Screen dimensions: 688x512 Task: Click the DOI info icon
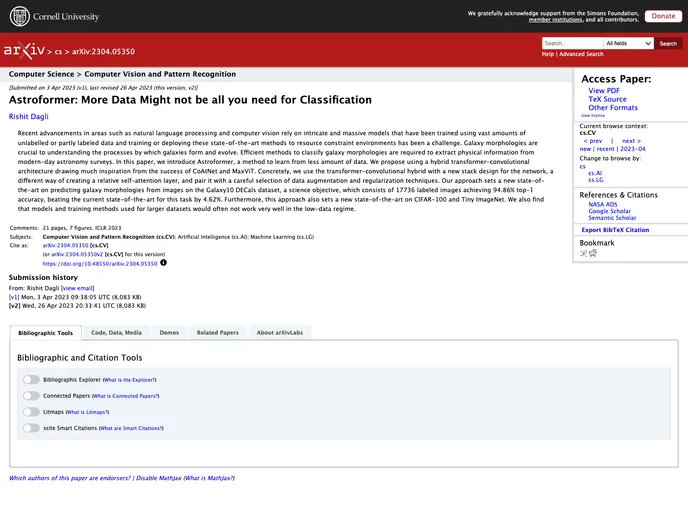point(163,263)
